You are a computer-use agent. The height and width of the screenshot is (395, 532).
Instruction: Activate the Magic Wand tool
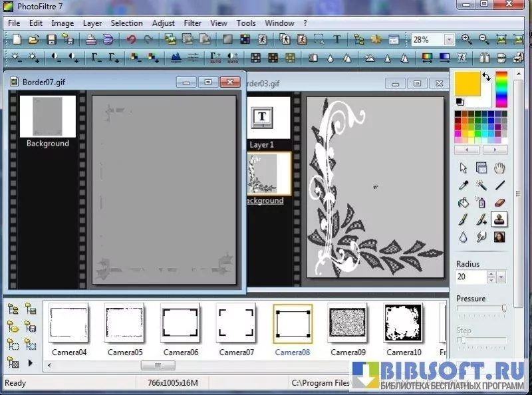[x=481, y=186]
